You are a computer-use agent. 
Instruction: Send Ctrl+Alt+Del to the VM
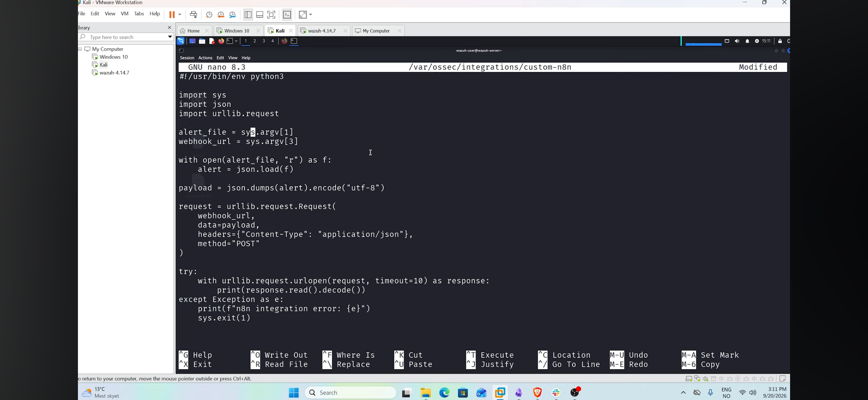[194, 15]
